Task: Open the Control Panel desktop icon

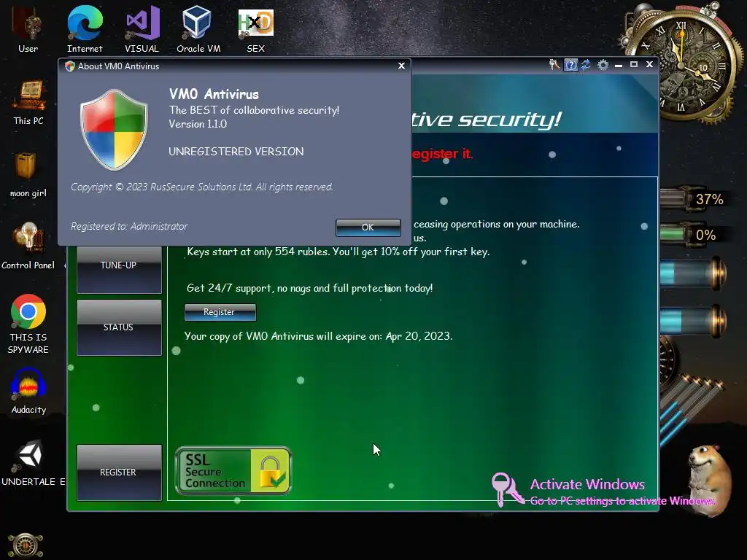Action: coord(28,246)
